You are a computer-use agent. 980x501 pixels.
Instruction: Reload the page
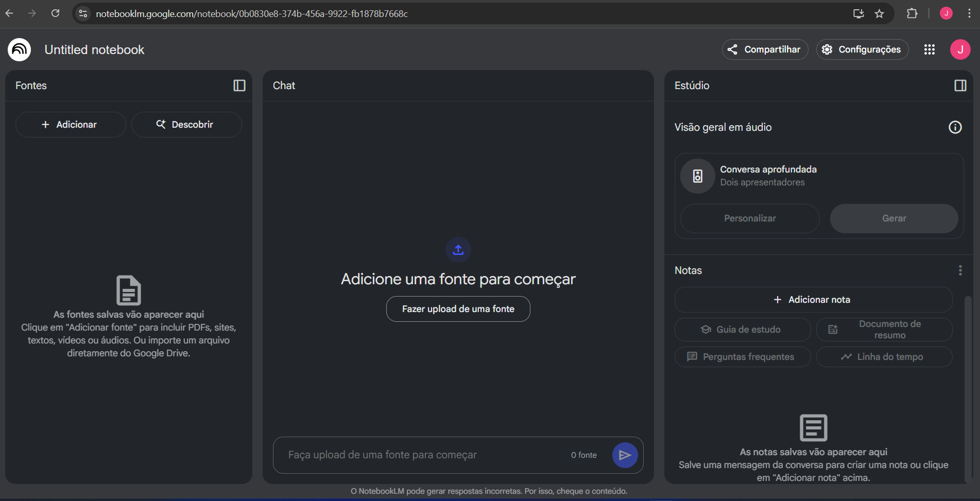click(x=56, y=13)
